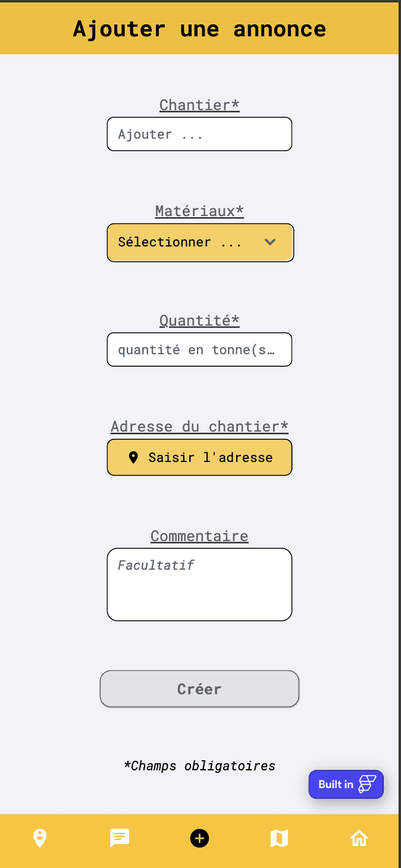Click the FlutterFlow logo on Built in badge
Viewport: 401px width, 868px height.
(x=367, y=784)
